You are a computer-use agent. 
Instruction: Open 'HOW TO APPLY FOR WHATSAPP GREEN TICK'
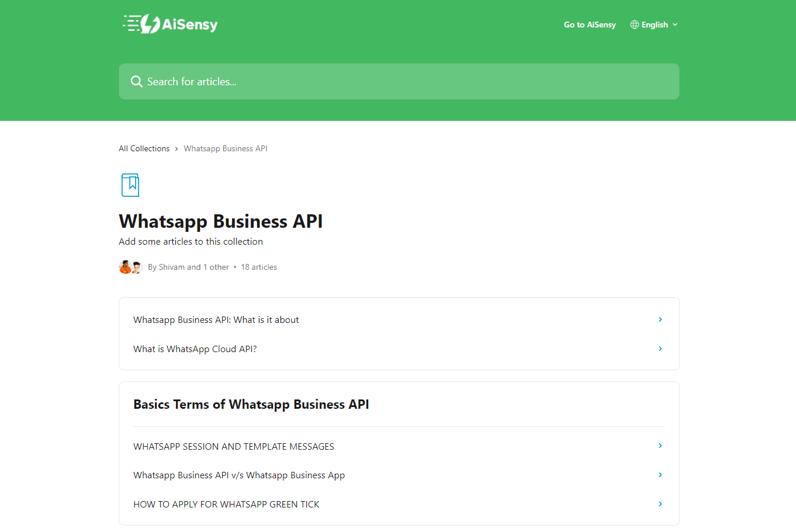tap(226, 503)
